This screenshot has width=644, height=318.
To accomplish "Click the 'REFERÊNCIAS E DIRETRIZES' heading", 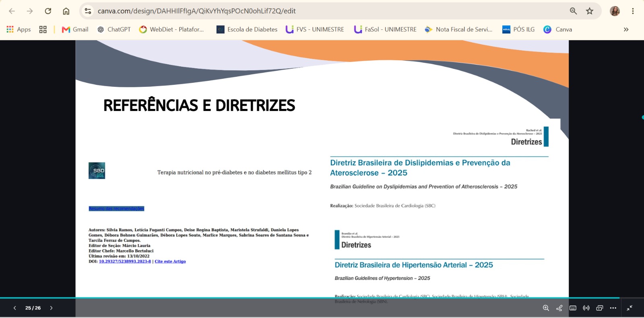I will [x=199, y=105].
